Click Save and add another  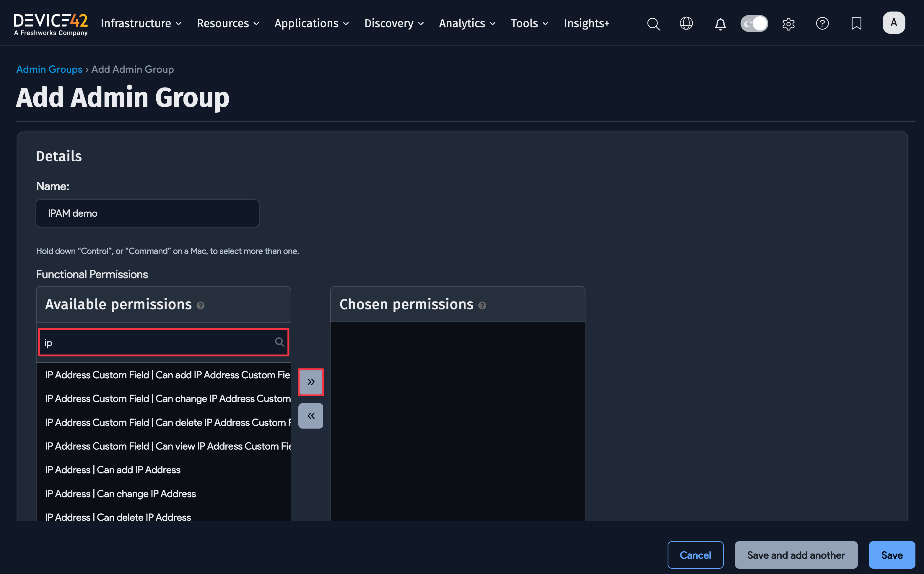[796, 554]
